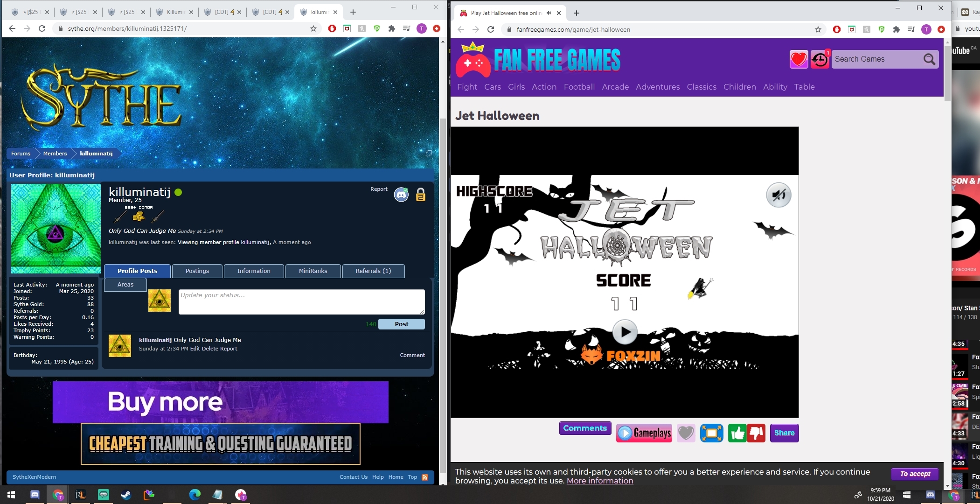
Task: Open profile avatar T in Sythe window toolbar
Action: click(422, 28)
